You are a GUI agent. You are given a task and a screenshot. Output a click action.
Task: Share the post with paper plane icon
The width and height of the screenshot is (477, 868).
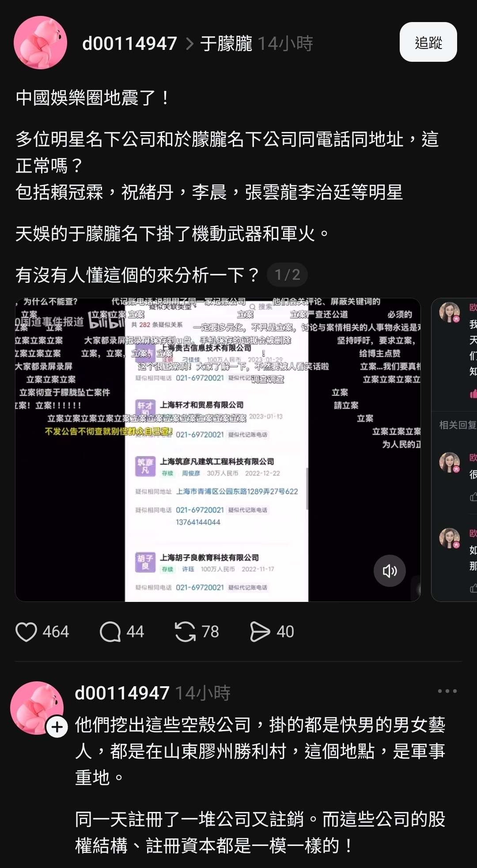coord(260,631)
